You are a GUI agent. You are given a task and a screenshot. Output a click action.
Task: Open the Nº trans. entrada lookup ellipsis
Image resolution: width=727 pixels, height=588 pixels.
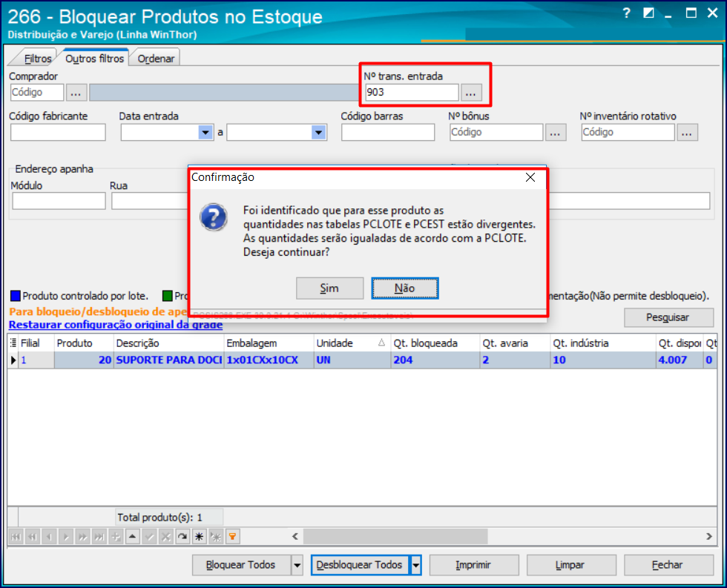tap(471, 92)
